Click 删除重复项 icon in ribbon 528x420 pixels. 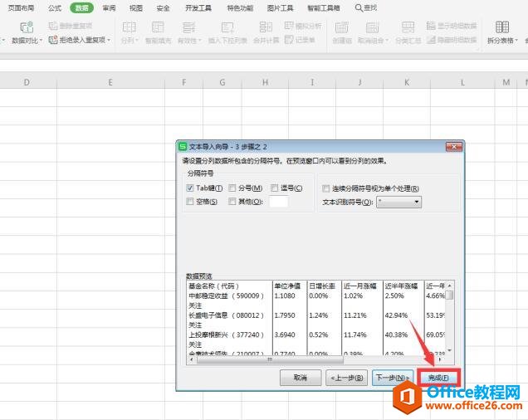pyautogui.click(x=53, y=26)
